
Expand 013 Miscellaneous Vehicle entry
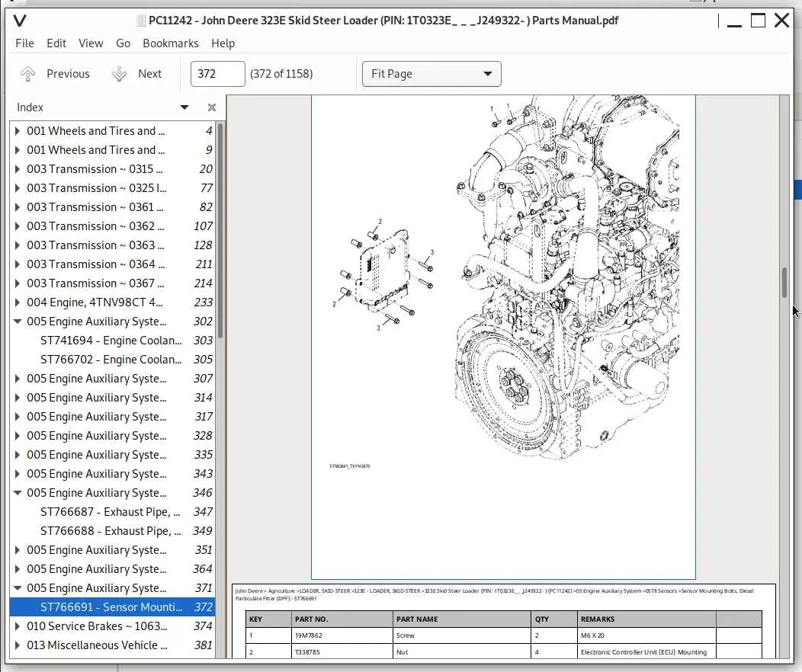[x=18, y=645]
